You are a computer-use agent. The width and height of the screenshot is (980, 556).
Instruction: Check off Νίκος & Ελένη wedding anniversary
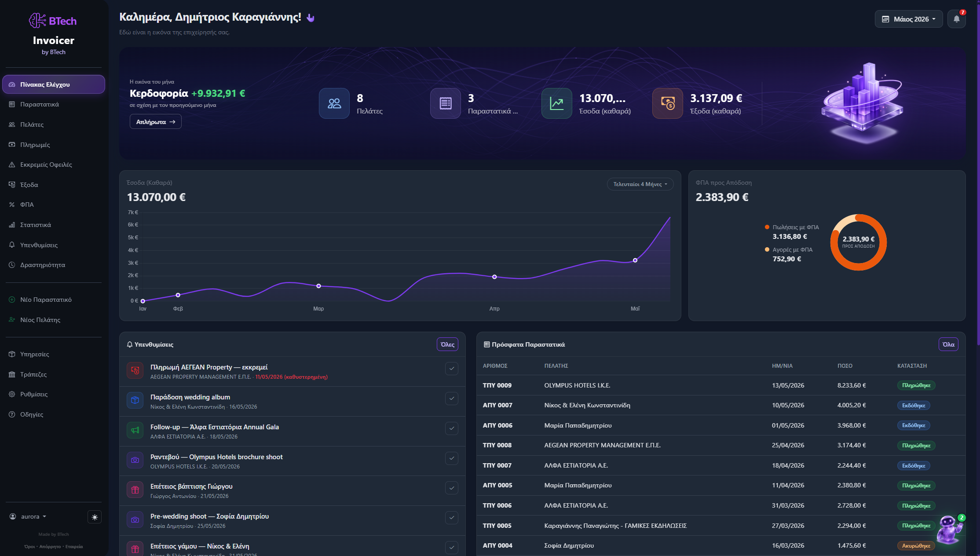[452, 548]
